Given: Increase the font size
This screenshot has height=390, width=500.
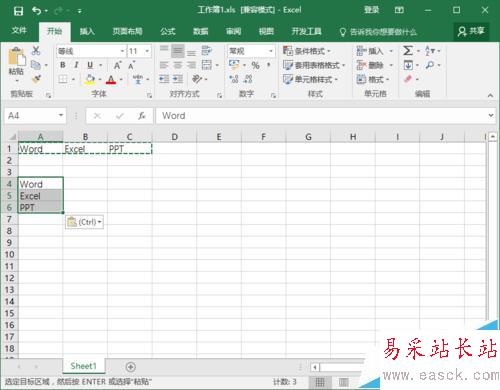Looking at the screenshot, I should (117, 65).
